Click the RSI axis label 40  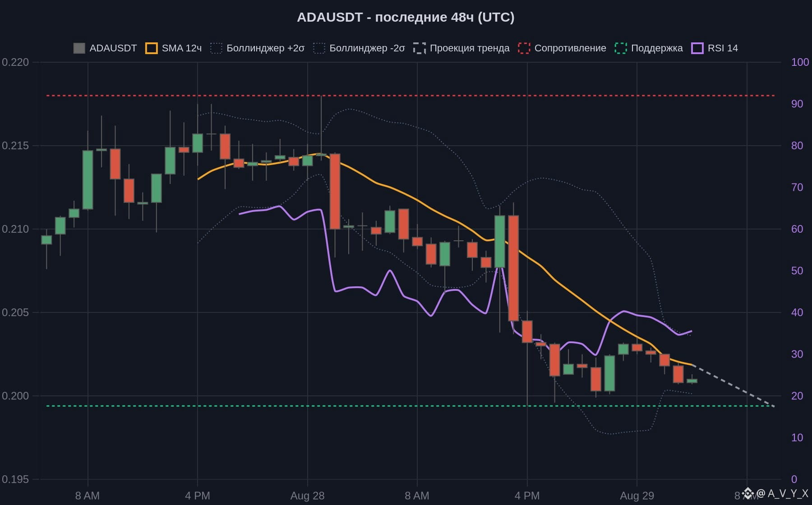tap(797, 312)
